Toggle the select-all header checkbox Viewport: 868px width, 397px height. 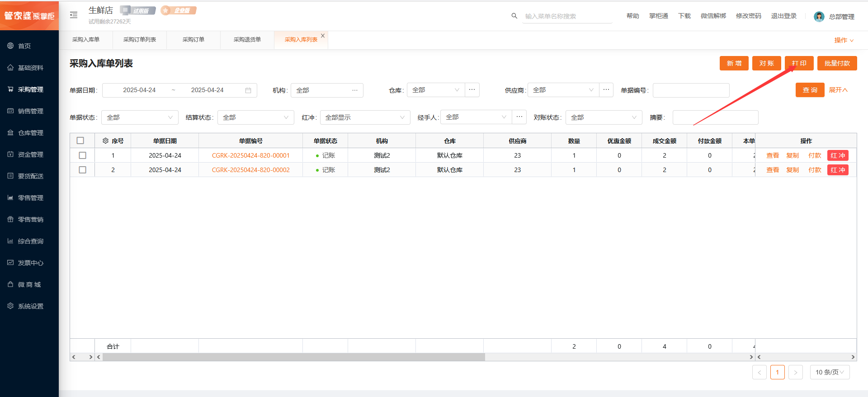pos(80,140)
